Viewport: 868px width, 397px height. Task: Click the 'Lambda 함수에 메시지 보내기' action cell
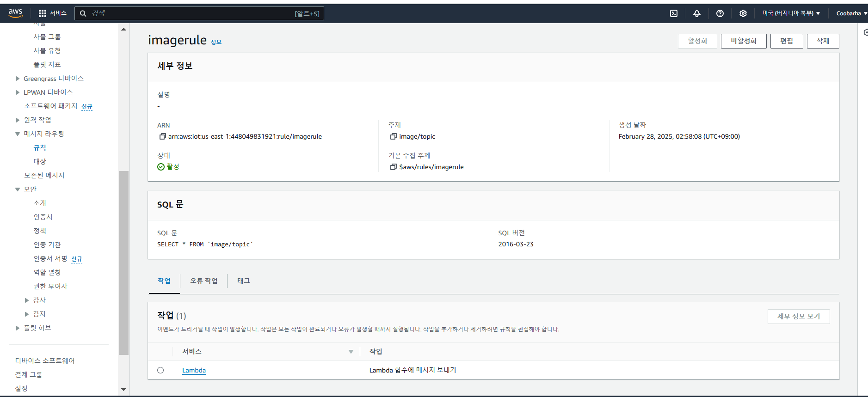pos(412,370)
